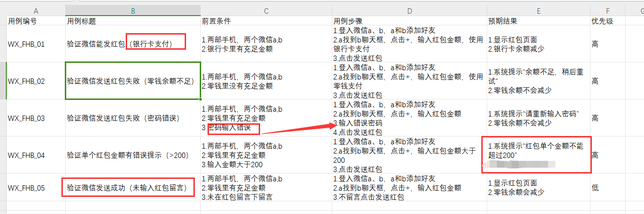Click precondition cell containing 未在红包留言下留言

tap(266, 188)
